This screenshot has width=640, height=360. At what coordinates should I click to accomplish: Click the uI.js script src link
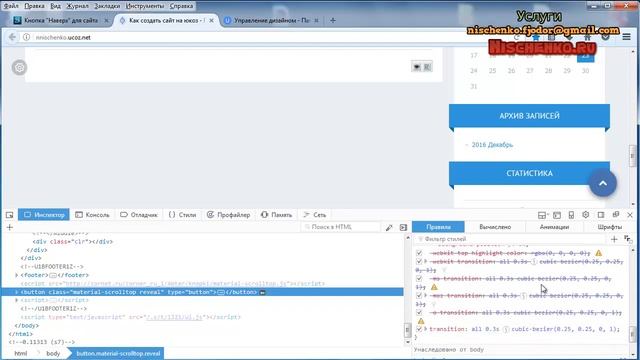(174, 317)
